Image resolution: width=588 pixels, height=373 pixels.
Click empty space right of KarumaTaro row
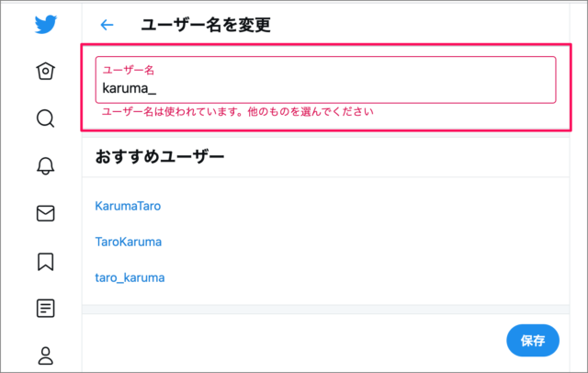click(x=367, y=207)
